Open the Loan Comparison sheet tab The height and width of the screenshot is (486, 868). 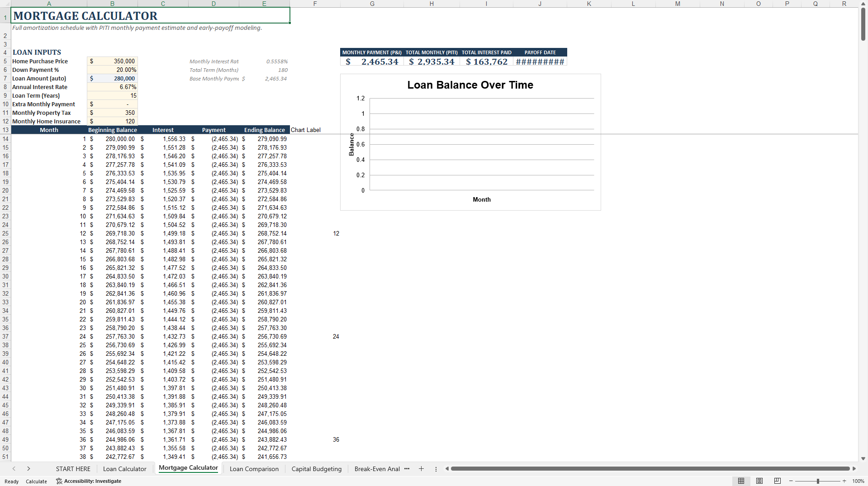click(x=254, y=469)
